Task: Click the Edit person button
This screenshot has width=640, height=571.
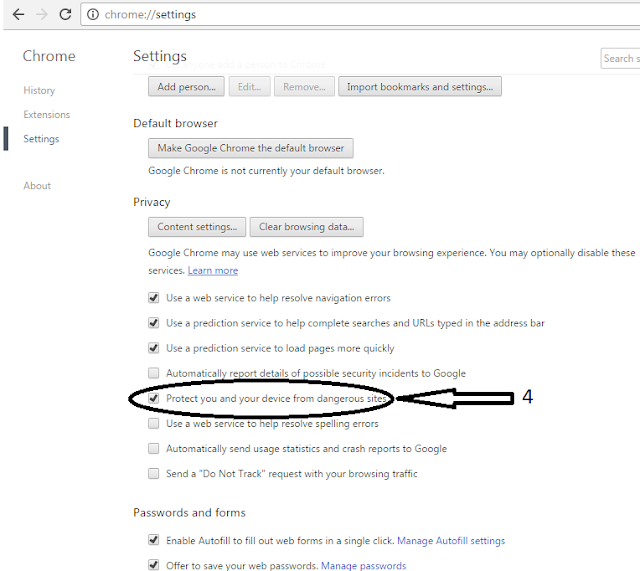Action: [249, 87]
